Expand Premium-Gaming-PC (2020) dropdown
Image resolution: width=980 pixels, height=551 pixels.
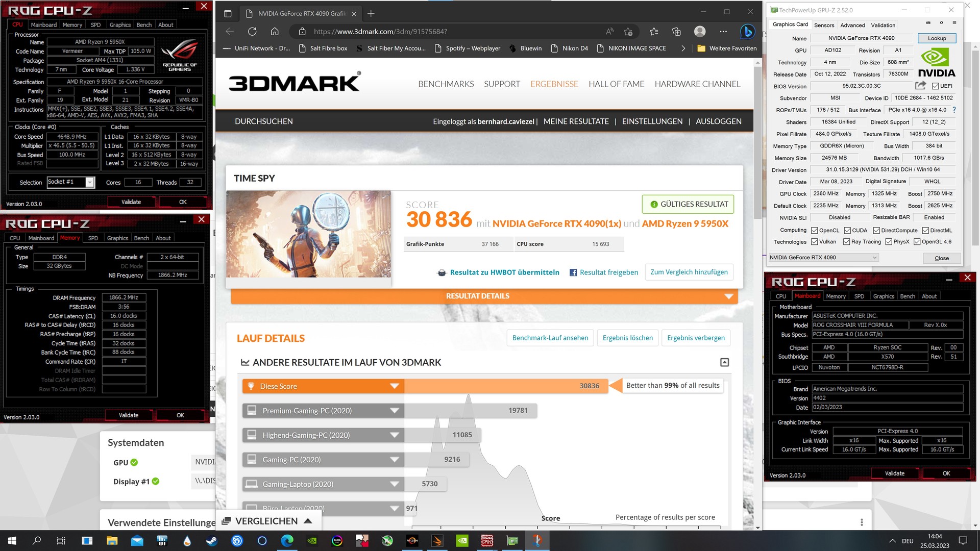point(394,411)
